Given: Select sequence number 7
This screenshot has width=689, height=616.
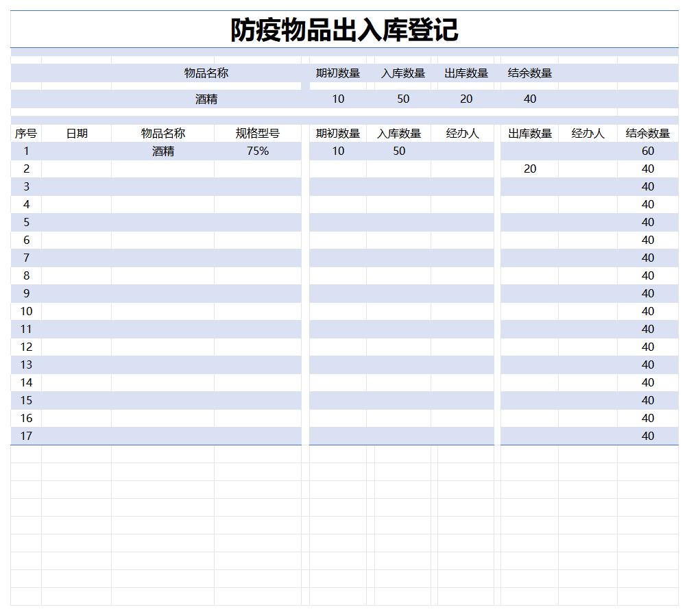Looking at the screenshot, I should pyautogui.click(x=26, y=258).
